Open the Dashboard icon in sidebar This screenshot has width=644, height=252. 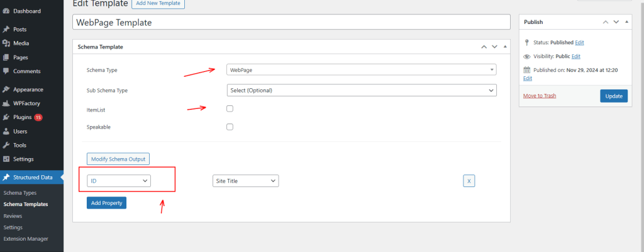point(6,11)
